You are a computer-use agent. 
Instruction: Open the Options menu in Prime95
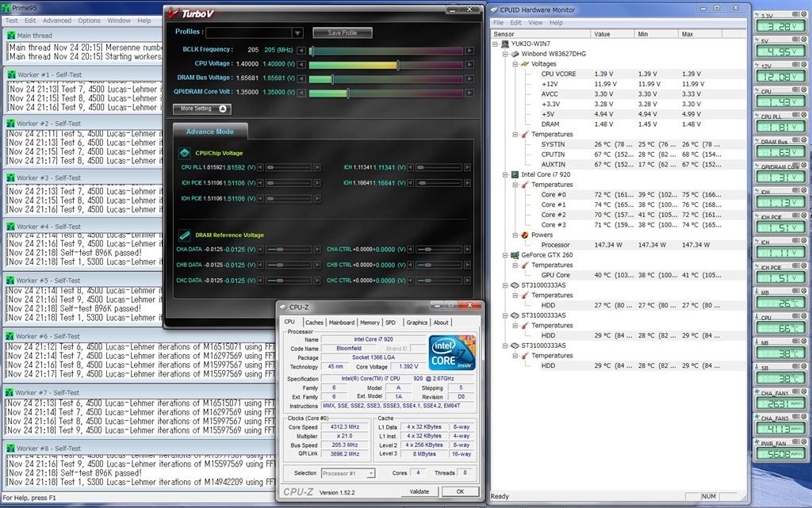point(89,21)
